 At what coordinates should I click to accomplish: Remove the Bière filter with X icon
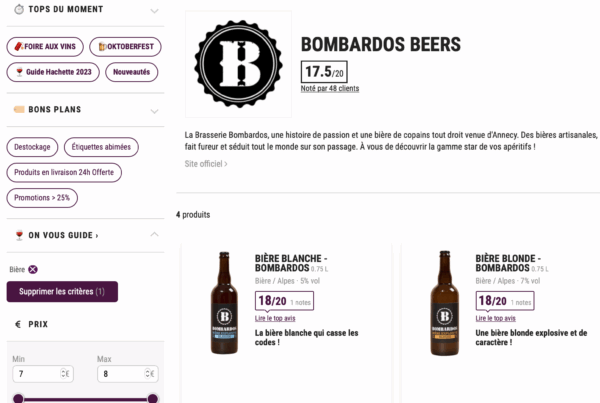coord(33,269)
